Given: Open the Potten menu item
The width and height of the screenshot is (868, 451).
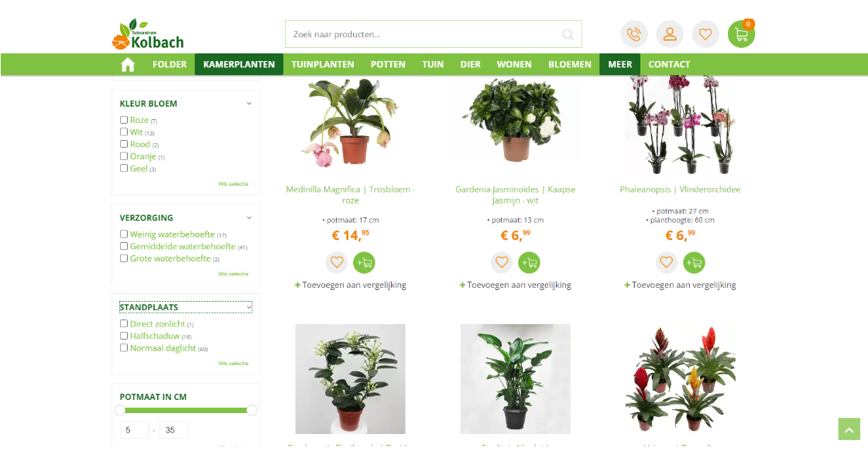Looking at the screenshot, I should [x=388, y=64].
